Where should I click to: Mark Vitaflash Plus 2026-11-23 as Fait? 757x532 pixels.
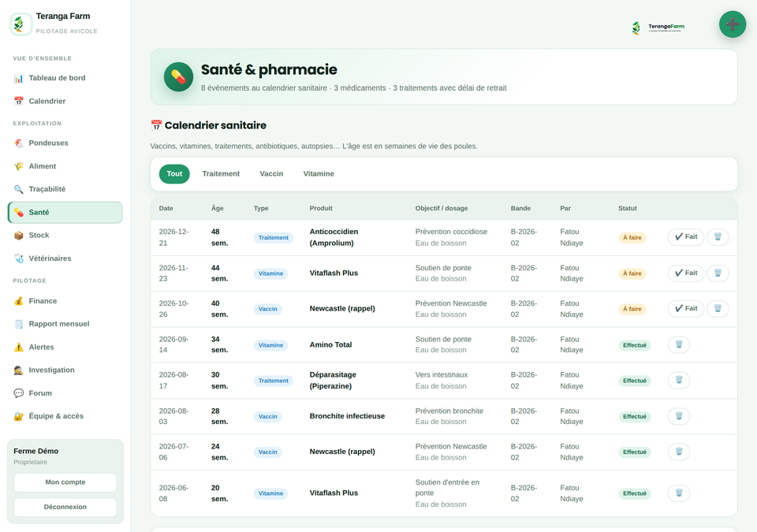pos(685,273)
